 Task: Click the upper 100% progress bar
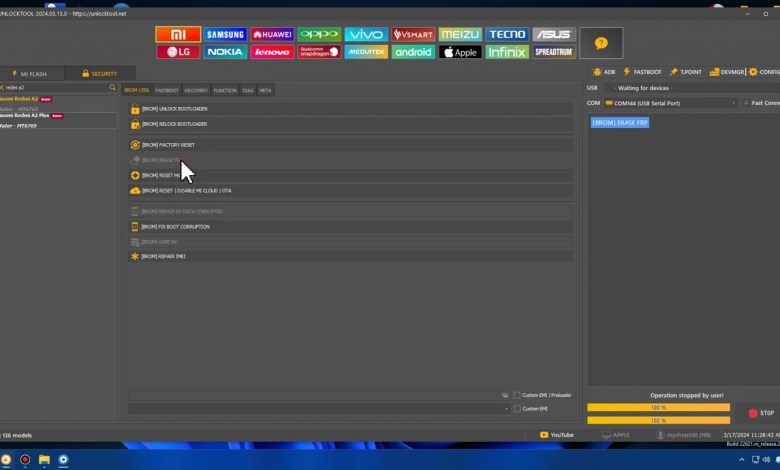(x=658, y=407)
